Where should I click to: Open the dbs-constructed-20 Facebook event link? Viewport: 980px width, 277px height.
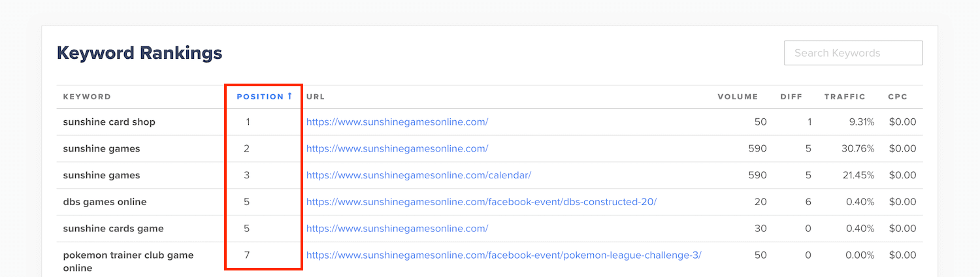tap(481, 203)
